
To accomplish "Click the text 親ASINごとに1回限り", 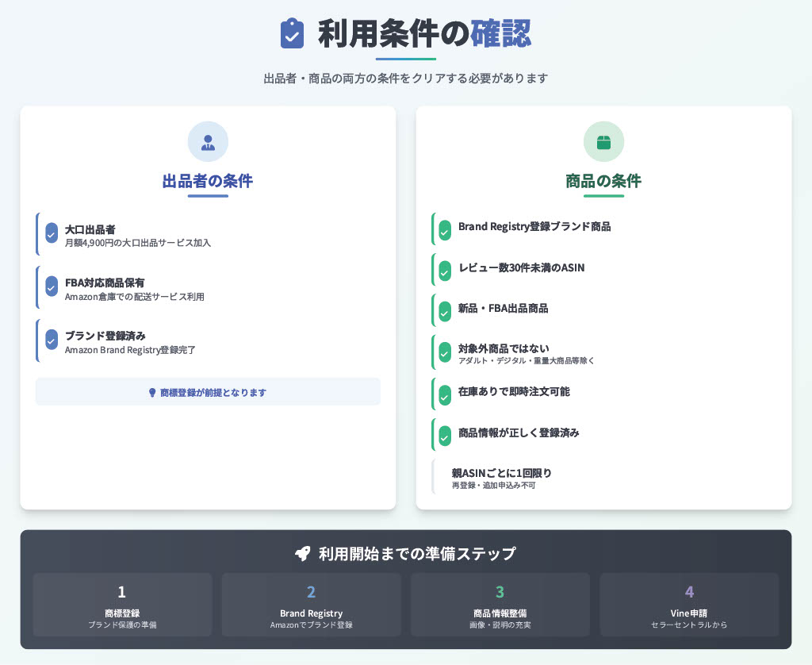I will pos(502,473).
